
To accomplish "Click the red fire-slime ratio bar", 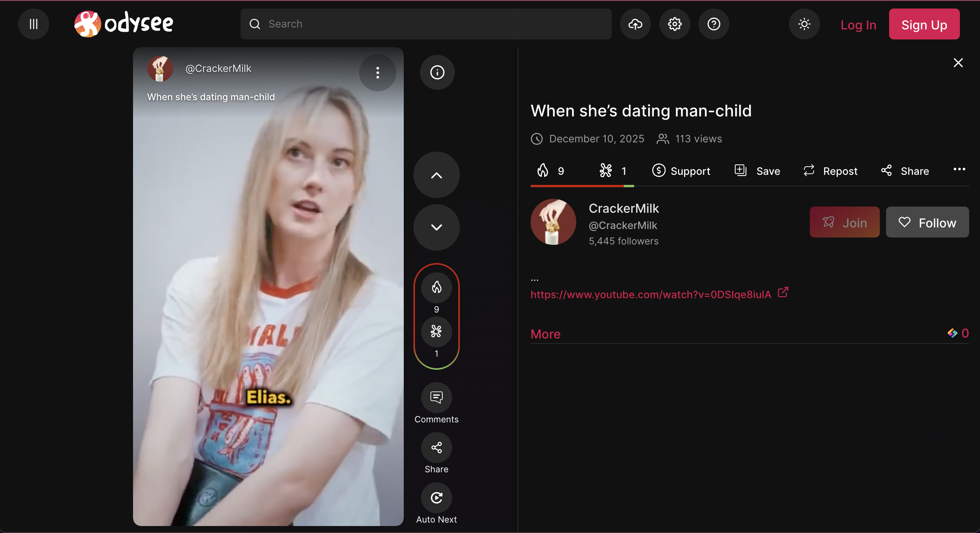I will click(x=576, y=186).
